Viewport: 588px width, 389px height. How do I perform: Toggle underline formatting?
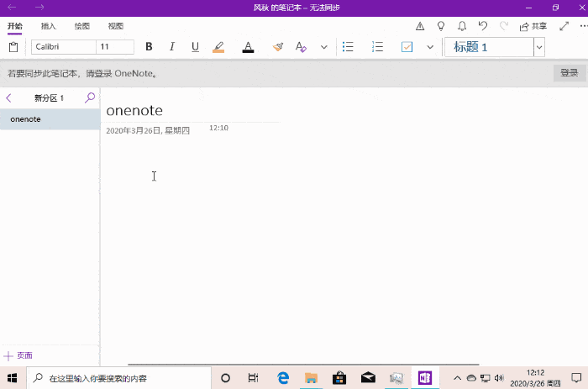(195, 46)
